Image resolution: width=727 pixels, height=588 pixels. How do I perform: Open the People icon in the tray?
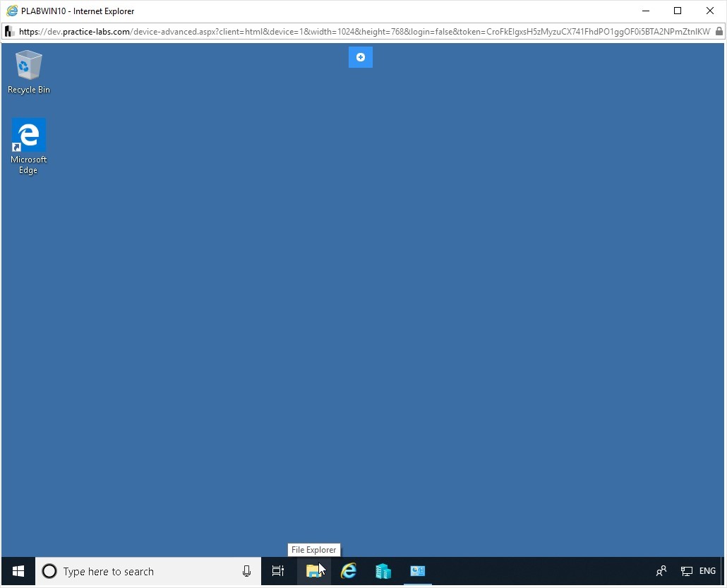(661, 571)
